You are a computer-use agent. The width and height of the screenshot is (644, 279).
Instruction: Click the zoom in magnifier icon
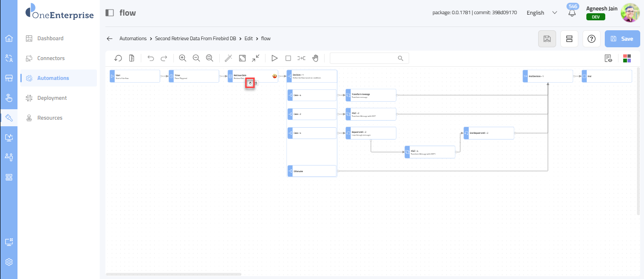[182, 58]
